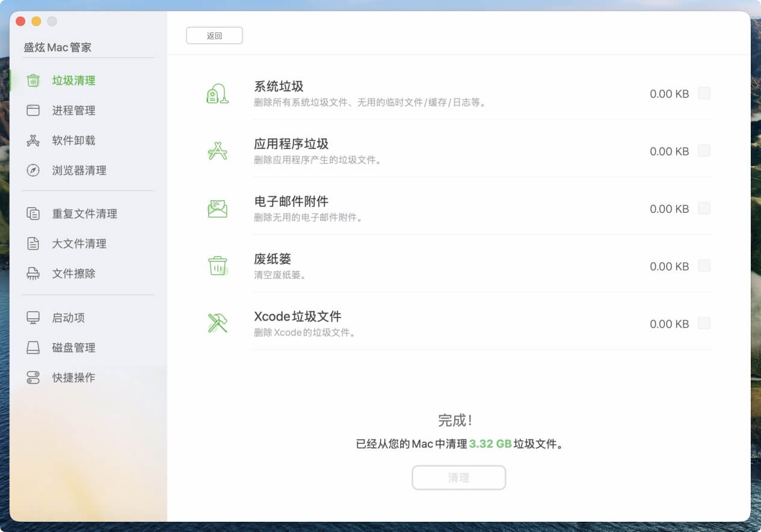Select the 废纸篓 list row

point(421,266)
